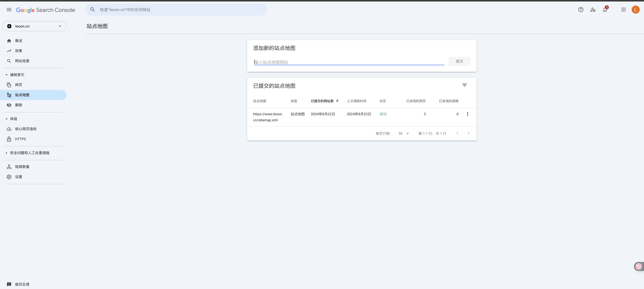Open 核心网页指标 in the sidebar
The image size is (644, 289).
click(26, 129)
